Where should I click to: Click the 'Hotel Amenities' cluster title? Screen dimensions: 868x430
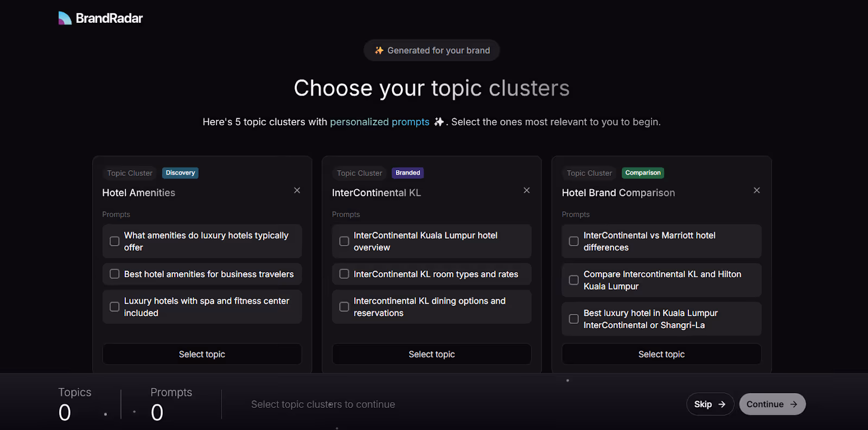(139, 192)
